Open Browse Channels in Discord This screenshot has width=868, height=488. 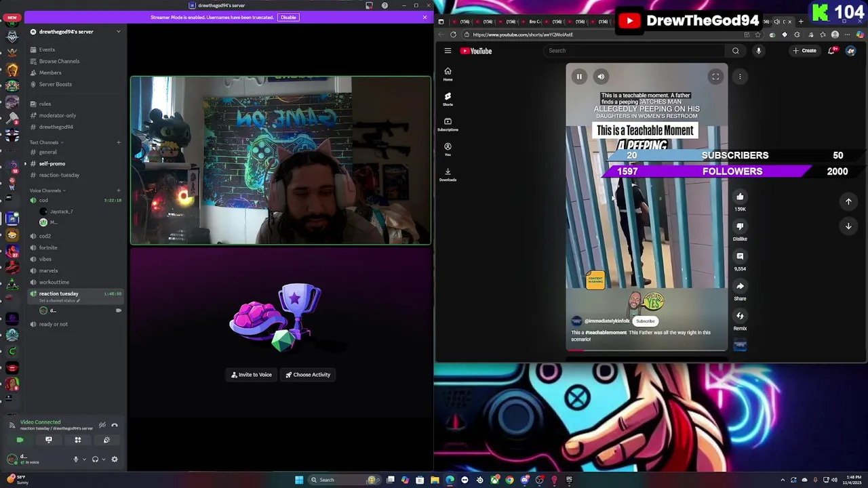(x=59, y=61)
